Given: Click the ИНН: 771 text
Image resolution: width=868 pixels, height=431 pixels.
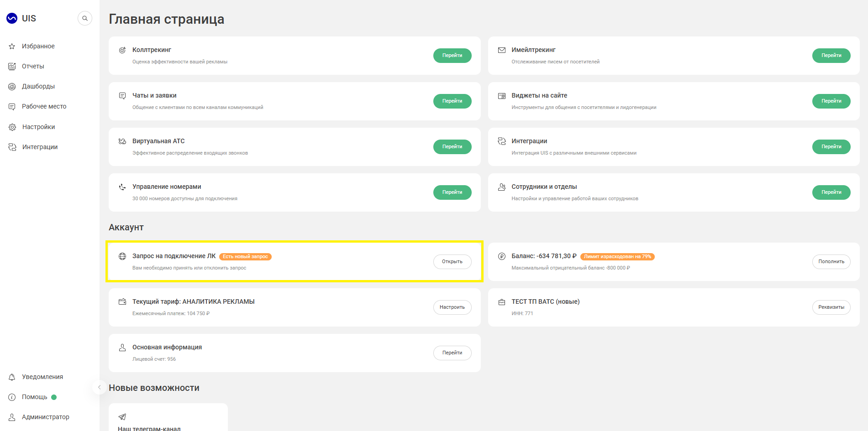Looking at the screenshot, I should 522,313.
